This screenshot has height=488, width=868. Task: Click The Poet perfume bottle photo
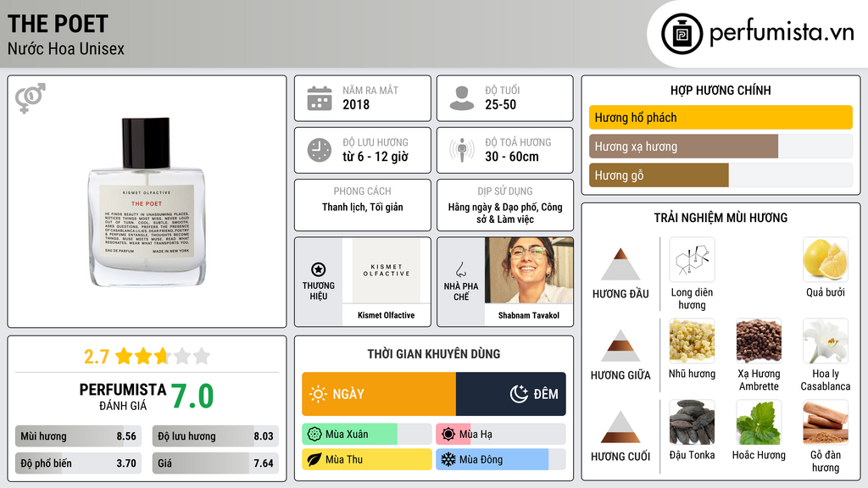pyautogui.click(x=147, y=202)
